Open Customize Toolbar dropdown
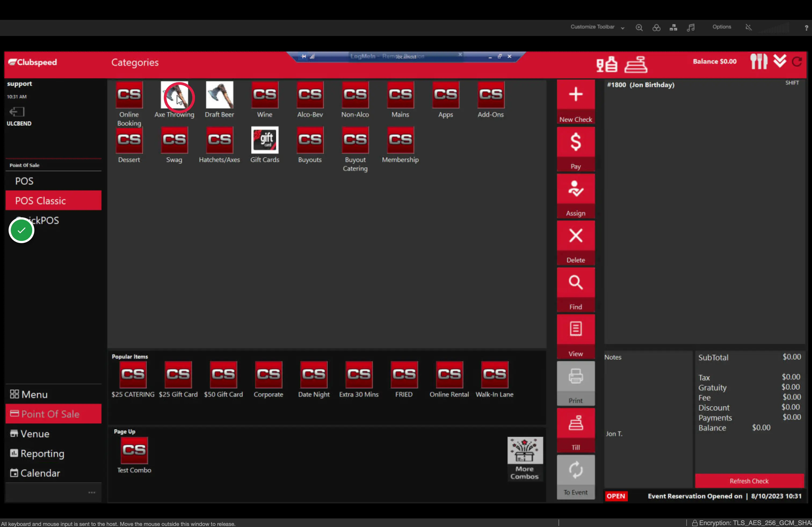This screenshot has width=812, height=527. (597, 27)
